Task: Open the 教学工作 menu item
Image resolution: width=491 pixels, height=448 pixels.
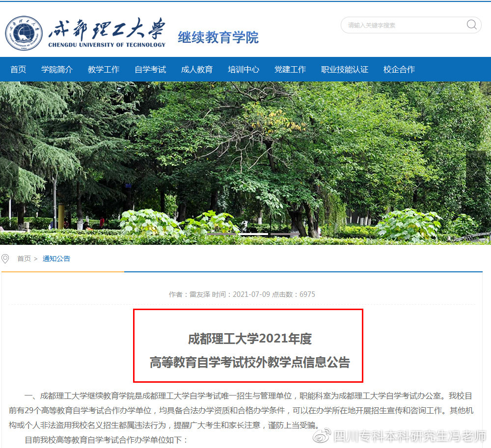Action: [104, 69]
